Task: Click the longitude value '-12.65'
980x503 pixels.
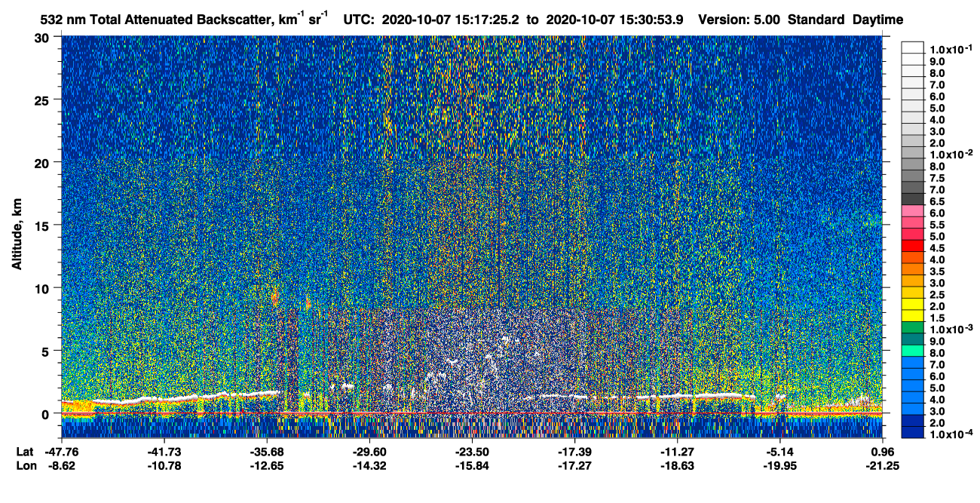Action: click(266, 465)
